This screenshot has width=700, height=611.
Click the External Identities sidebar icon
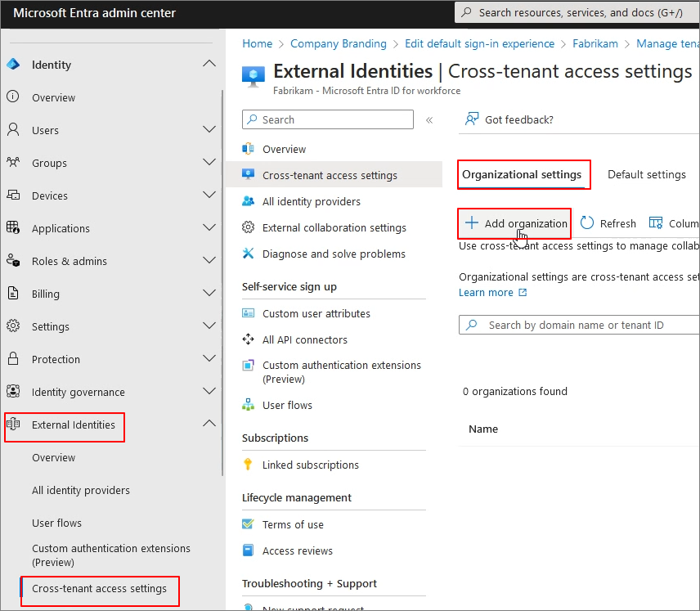pyautogui.click(x=13, y=425)
